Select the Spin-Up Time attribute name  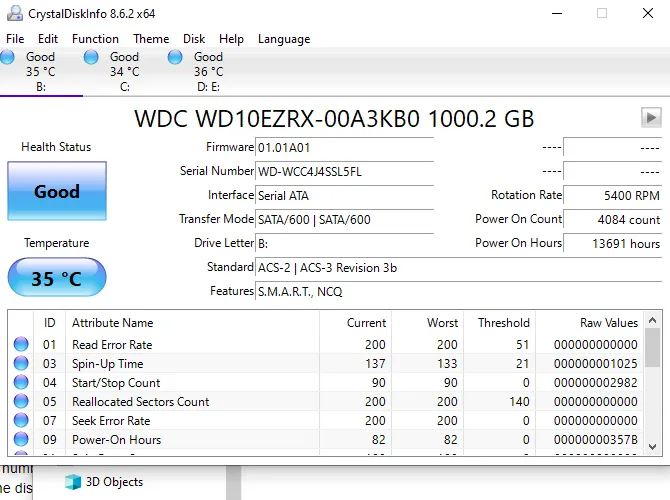tap(108, 364)
